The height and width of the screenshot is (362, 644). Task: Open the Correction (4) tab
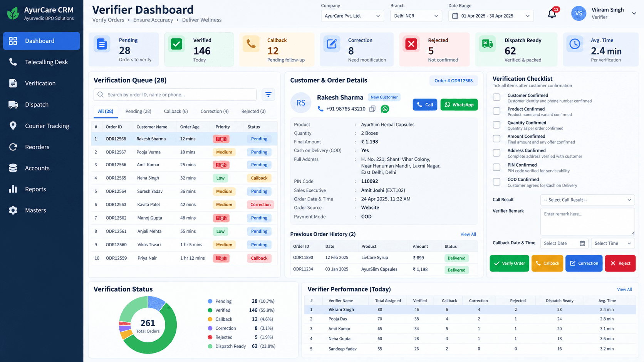215,111
